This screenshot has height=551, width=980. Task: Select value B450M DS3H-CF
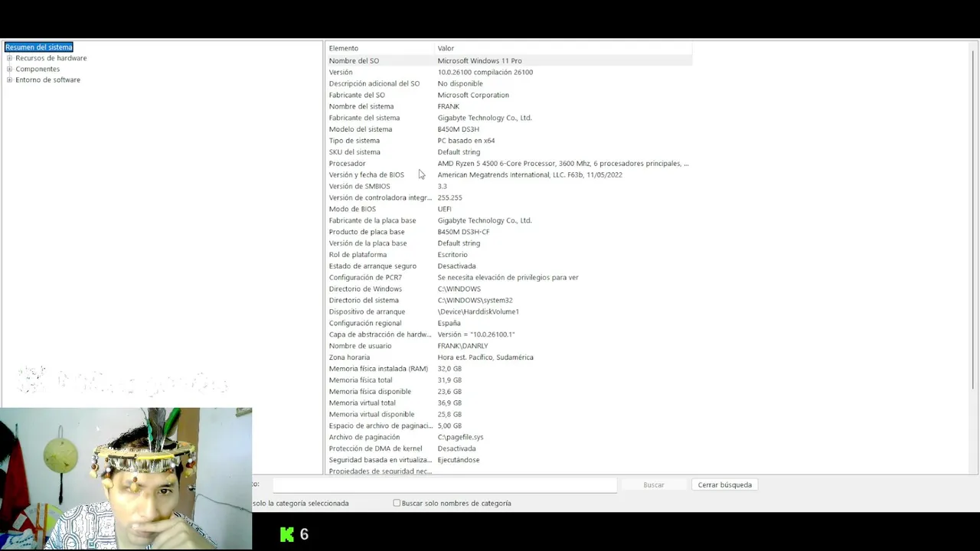point(463,232)
